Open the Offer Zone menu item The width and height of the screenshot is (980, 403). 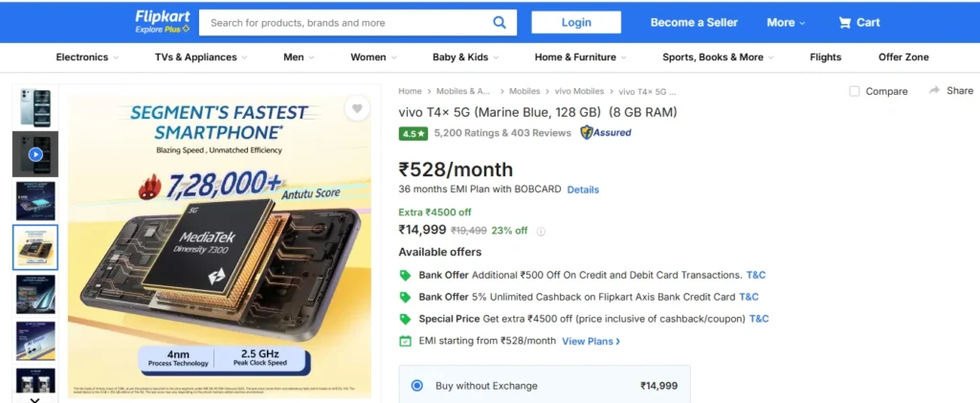[x=903, y=56]
